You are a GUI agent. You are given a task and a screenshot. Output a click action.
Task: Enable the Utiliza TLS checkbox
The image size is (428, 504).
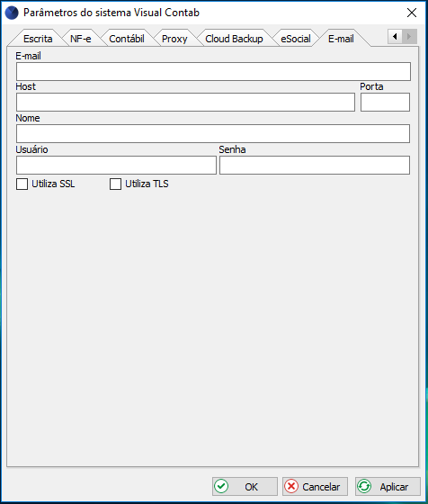pos(115,184)
